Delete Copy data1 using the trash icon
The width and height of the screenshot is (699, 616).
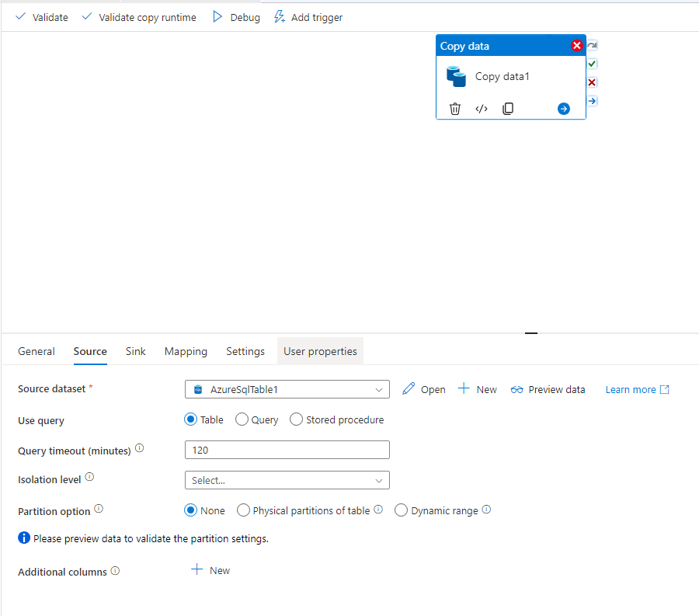[455, 109]
